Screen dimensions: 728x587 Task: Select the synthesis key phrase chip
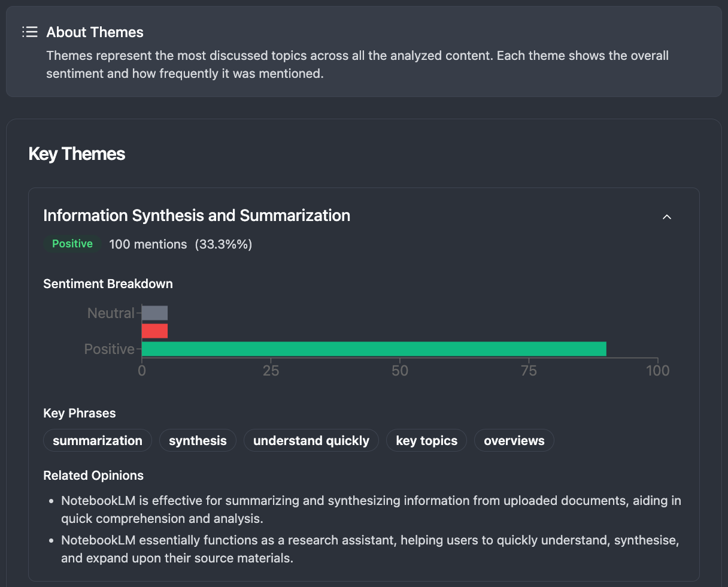click(x=198, y=440)
